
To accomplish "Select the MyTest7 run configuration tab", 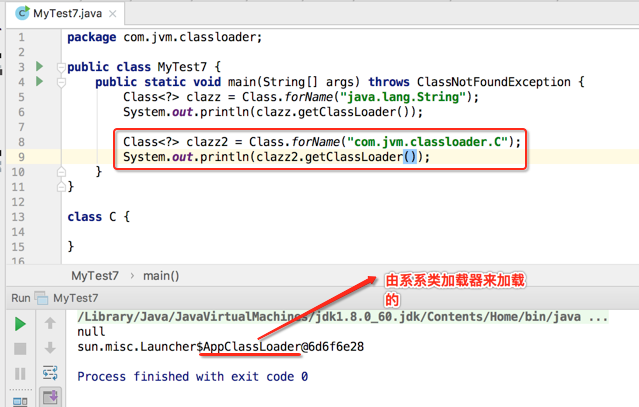I will (x=67, y=298).
